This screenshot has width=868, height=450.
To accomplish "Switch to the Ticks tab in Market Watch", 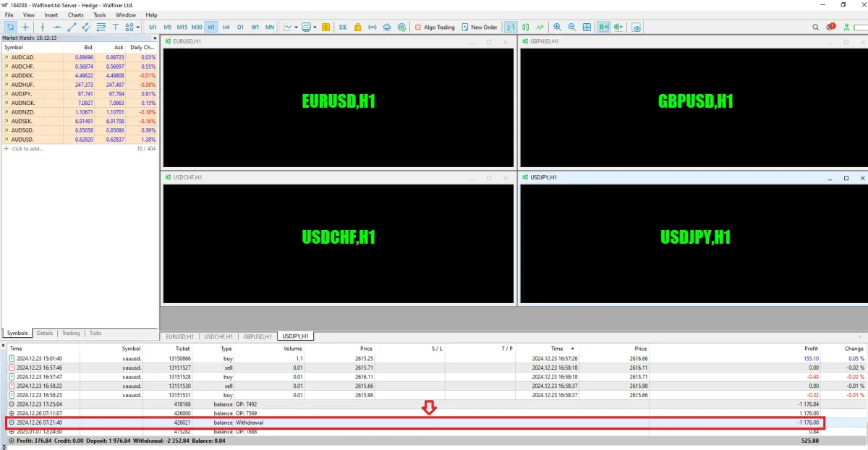I will (x=95, y=334).
